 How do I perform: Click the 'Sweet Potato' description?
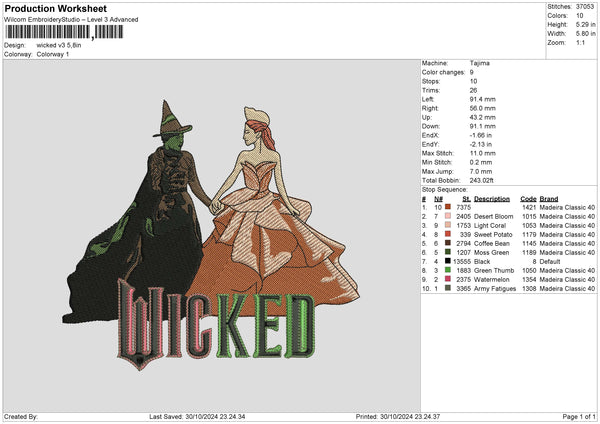[x=493, y=235]
